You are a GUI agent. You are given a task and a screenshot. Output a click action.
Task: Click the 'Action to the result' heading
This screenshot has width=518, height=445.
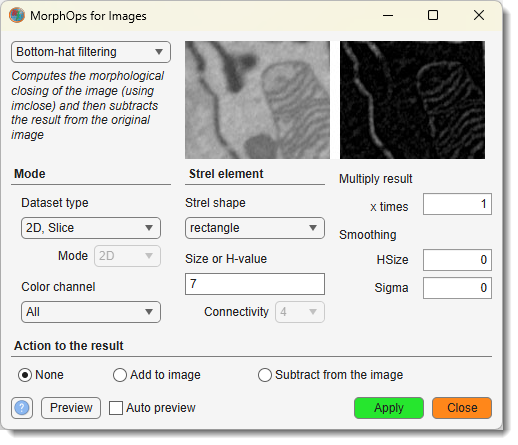pos(69,346)
